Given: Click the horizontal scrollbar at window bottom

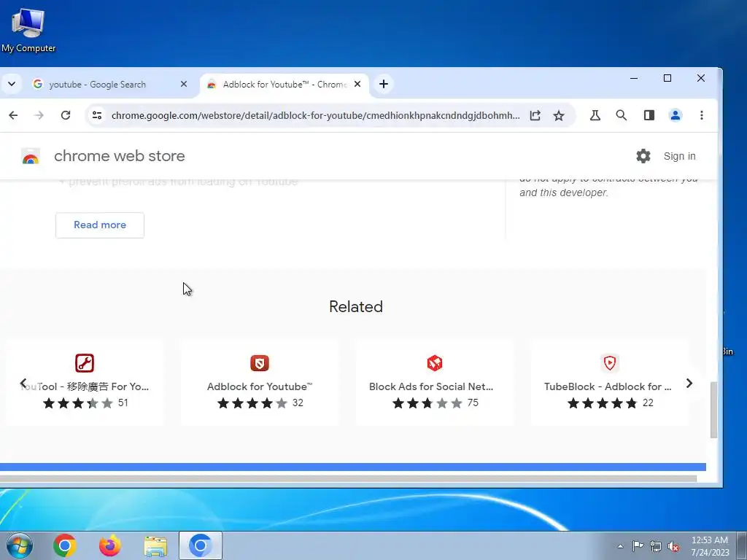Looking at the screenshot, I should coord(348,478).
